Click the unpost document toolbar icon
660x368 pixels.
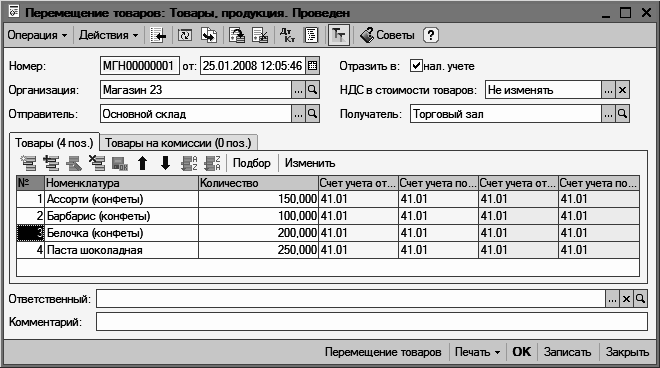coord(260,35)
